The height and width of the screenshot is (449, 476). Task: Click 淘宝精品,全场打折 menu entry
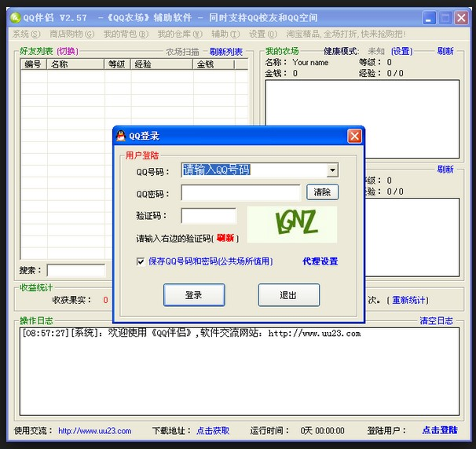click(x=346, y=34)
